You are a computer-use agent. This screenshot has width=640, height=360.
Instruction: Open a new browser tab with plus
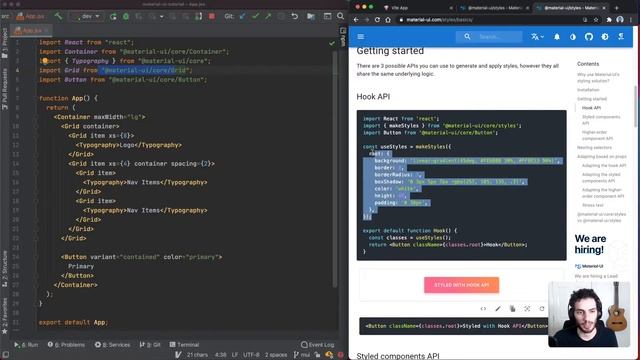[x=616, y=8]
